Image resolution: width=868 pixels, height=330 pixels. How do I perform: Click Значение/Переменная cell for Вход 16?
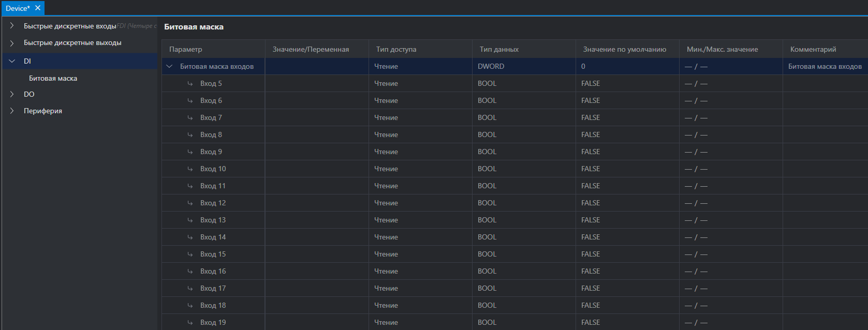pyautogui.click(x=317, y=271)
